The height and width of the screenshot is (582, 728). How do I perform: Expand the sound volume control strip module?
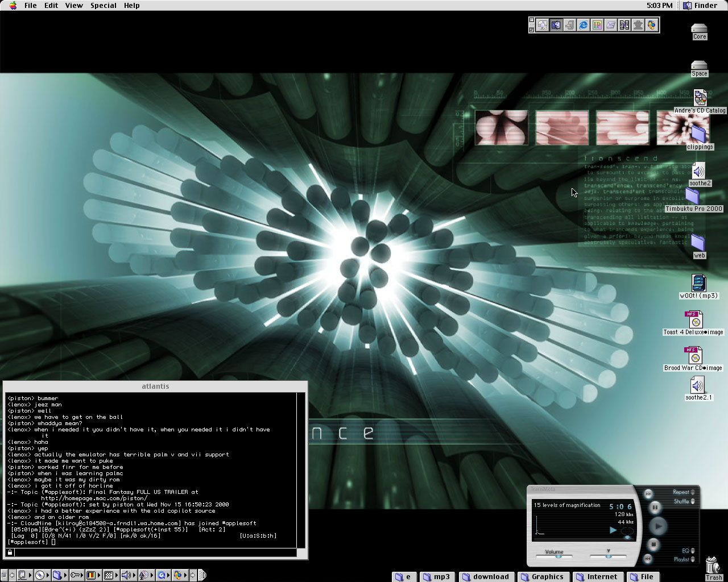point(126,575)
